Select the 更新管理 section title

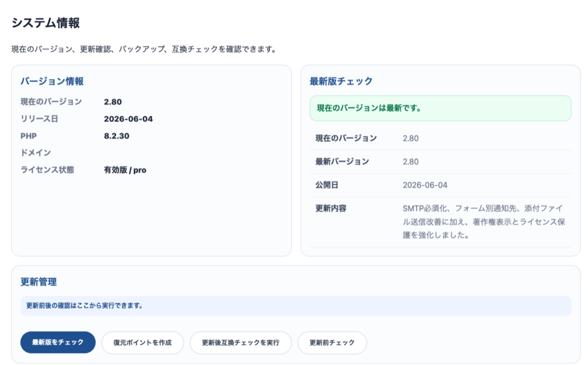click(x=38, y=282)
